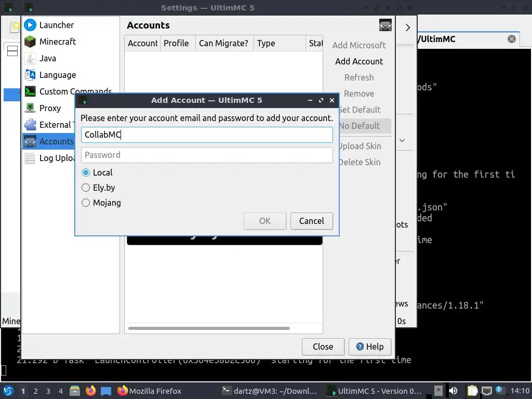Screen dimensions: 532x399
Task: Switch to dartz@VM3 terminal taskbar window
Action: click(x=270, y=391)
